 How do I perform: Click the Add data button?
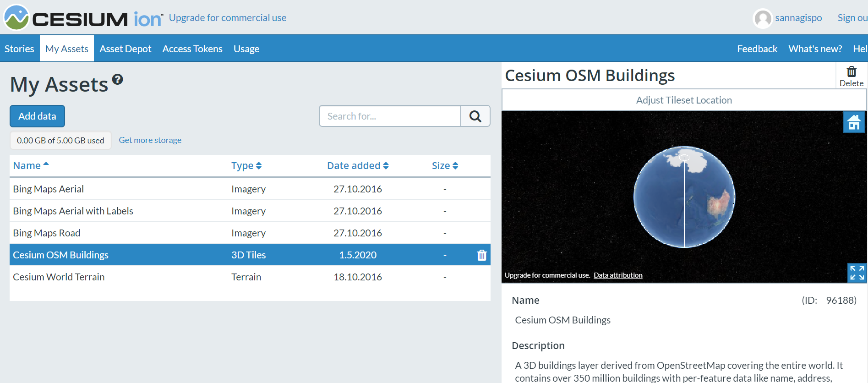tap(37, 116)
